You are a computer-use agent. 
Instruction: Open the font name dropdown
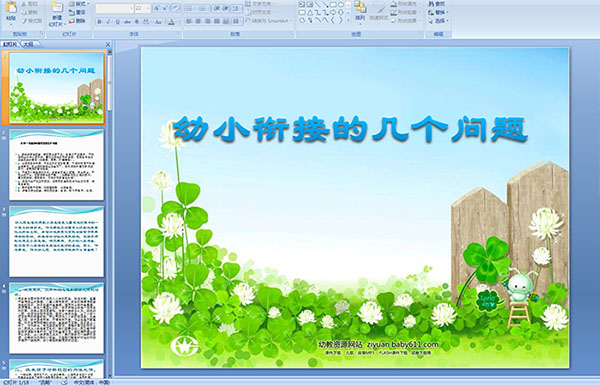131,8
